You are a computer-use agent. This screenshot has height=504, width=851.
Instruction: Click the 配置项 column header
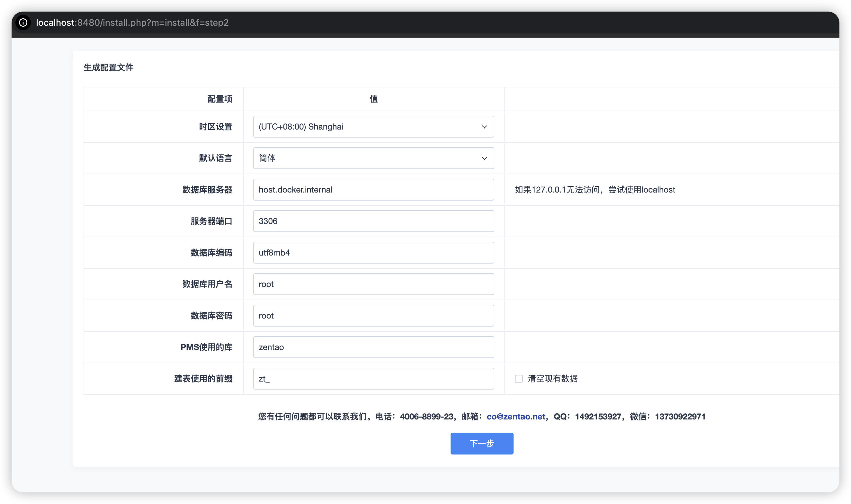220,99
